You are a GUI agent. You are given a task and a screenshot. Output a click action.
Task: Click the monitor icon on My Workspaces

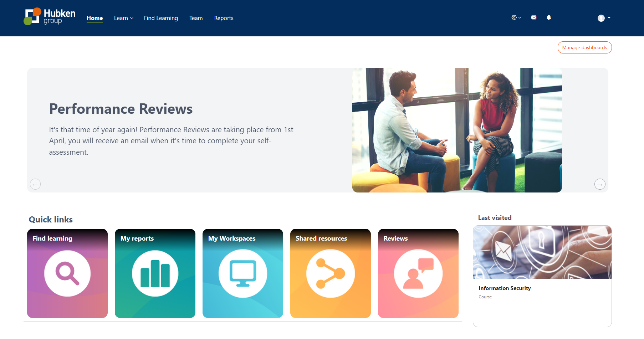243,273
